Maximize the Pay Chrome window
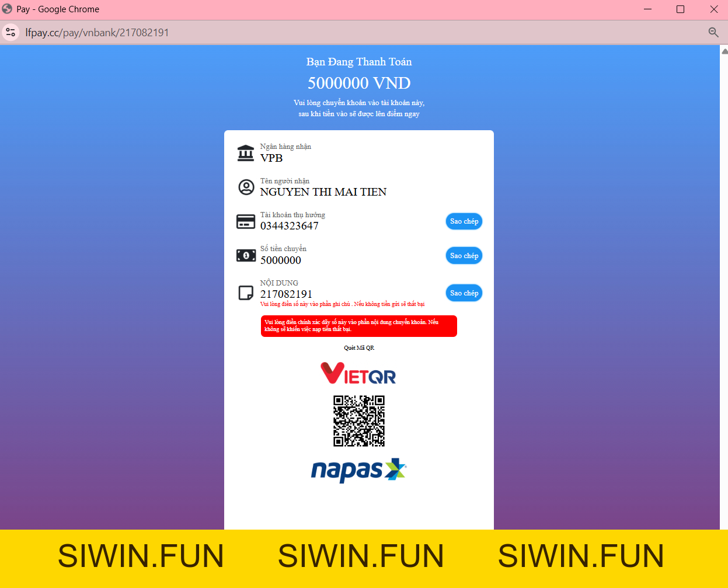The image size is (728, 588). [680, 9]
